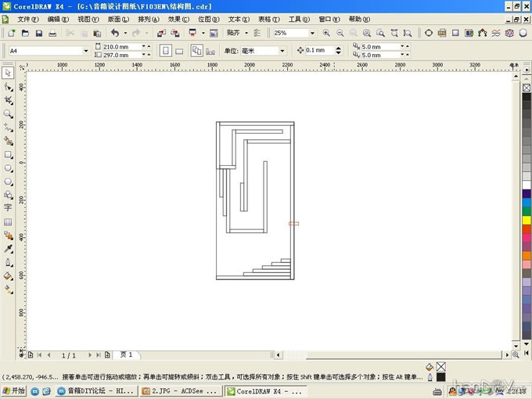Screen dimensions: 532x399
Task: Select the Ellipse tool
Action: tap(9, 167)
